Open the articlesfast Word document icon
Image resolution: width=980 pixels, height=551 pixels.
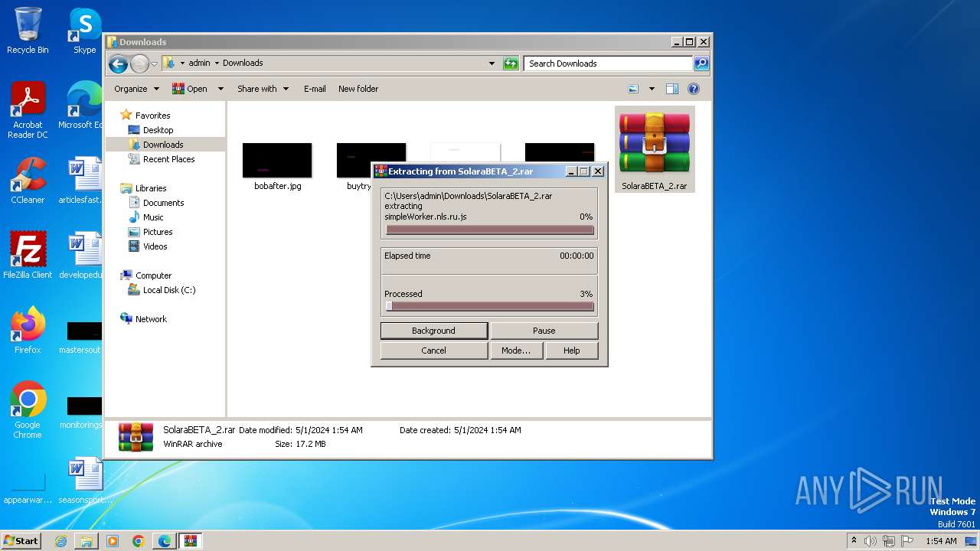coord(80,181)
